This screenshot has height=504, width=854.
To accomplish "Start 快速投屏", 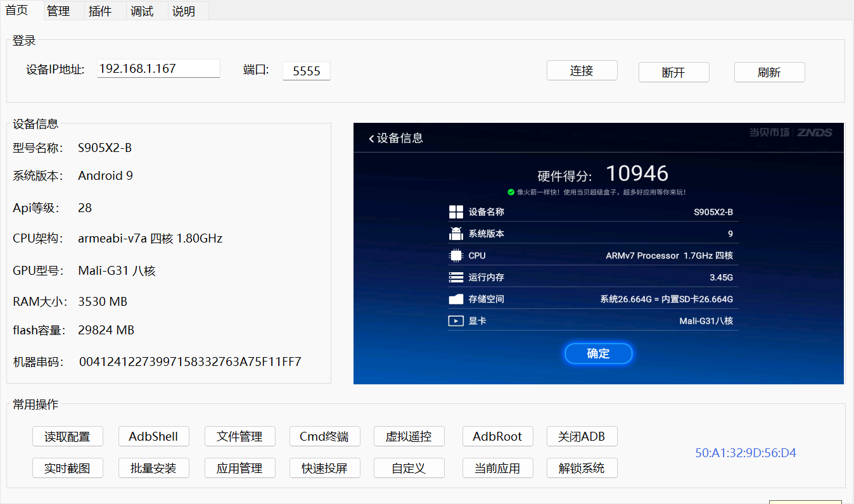I will (324, 468).
